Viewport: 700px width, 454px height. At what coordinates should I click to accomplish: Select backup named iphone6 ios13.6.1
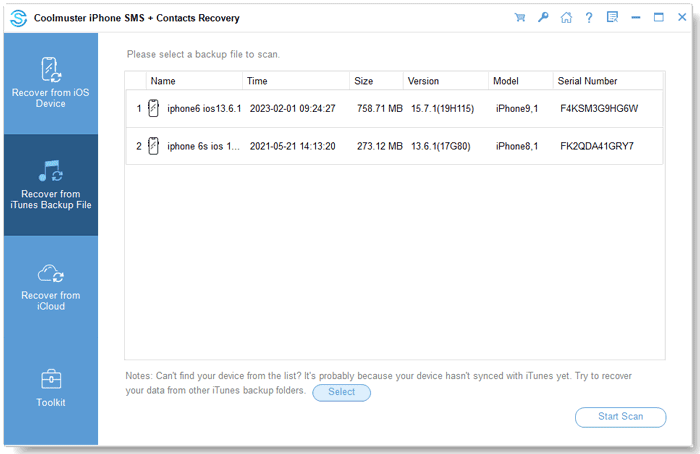[x=204, y=108]
